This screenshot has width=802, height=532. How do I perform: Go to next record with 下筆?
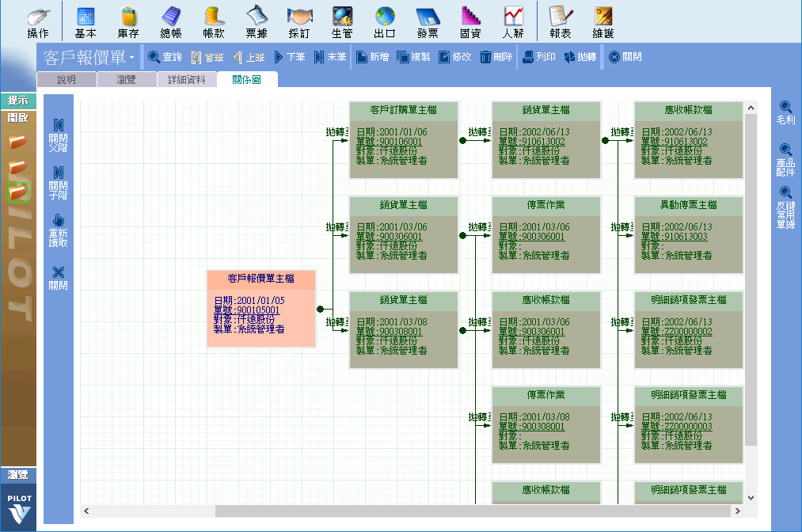coord(289,57)
